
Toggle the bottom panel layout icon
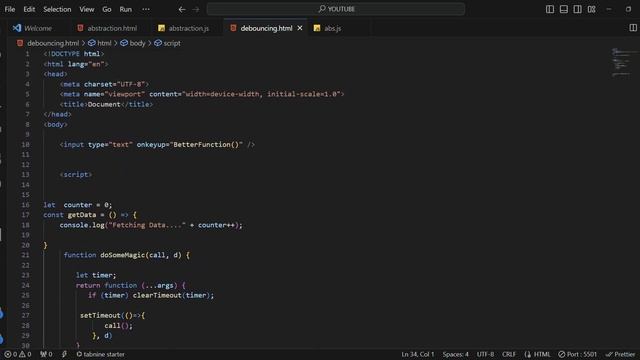[x=564, y=9]
